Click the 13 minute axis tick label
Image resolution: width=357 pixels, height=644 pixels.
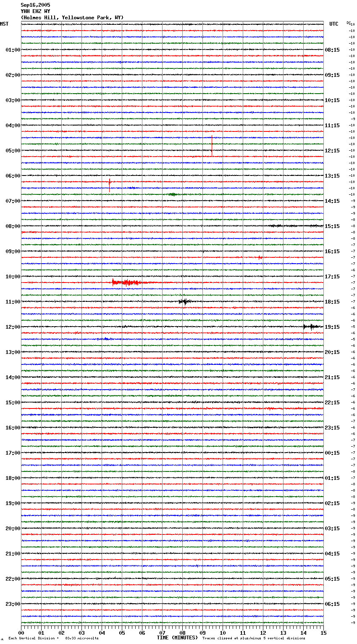[x=283, y=633]
